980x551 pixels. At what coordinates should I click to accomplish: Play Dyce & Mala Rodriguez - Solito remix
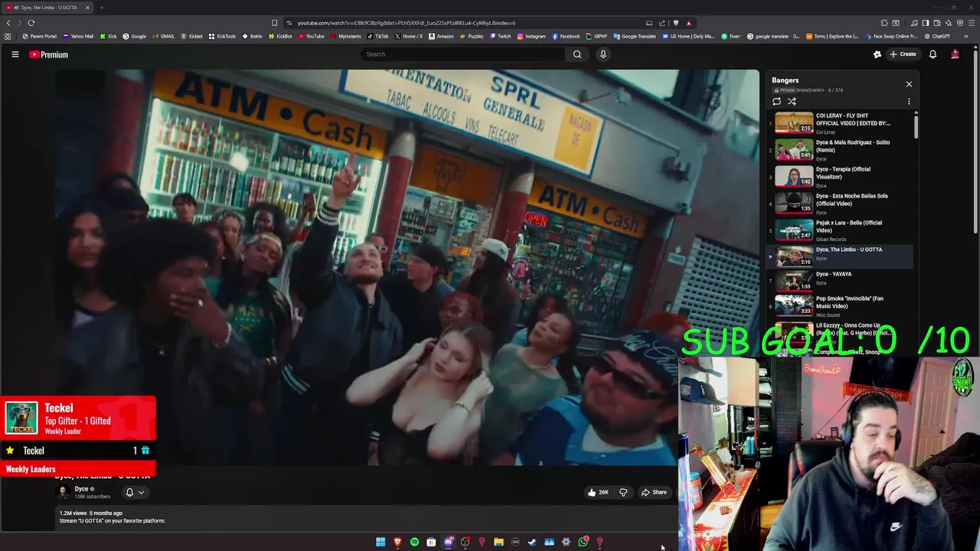pyautogui.click(x=840, y=149)
